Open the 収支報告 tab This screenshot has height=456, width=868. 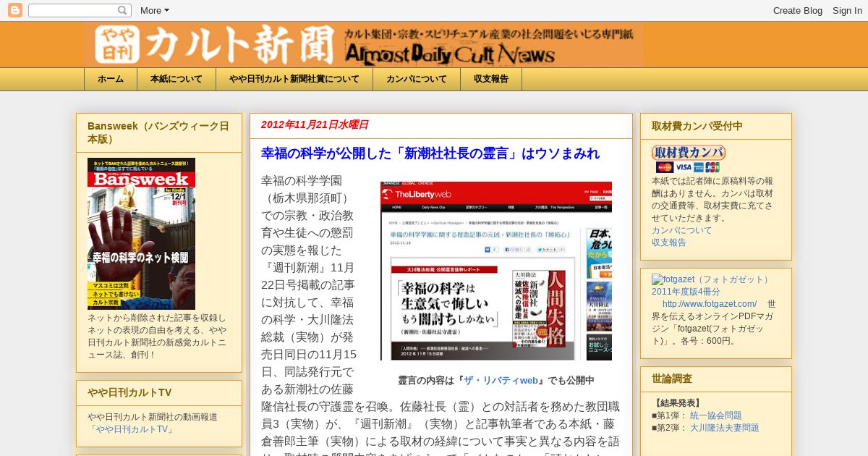(491, 80)
